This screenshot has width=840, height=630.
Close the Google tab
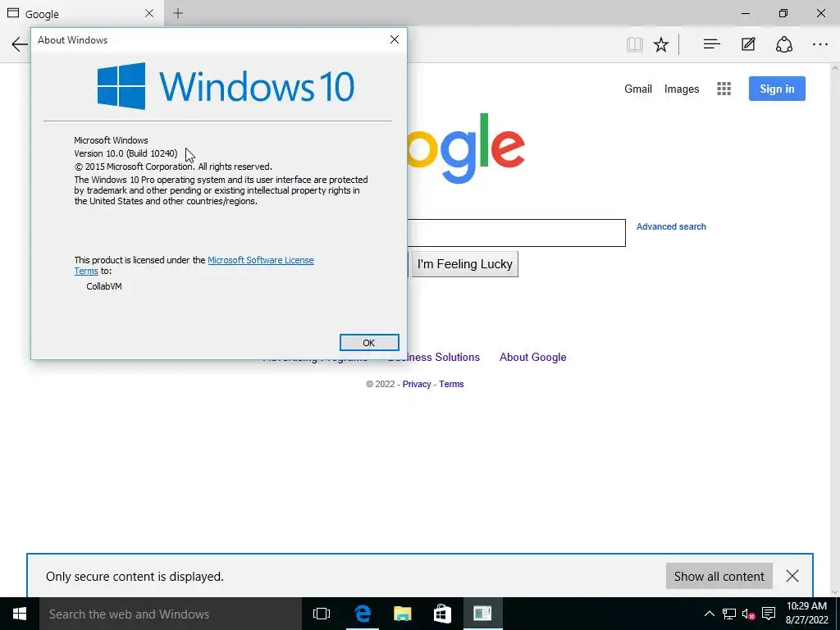(149, 13)
